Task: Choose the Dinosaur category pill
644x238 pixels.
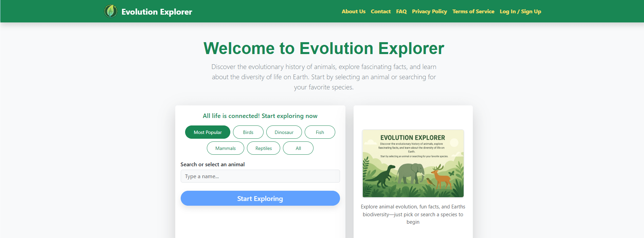Action: pos(284,132)
